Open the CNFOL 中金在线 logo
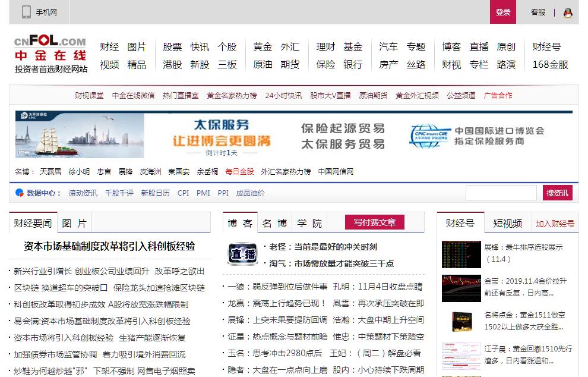This screenshot has height=377, width=588. tap(50, 55)
